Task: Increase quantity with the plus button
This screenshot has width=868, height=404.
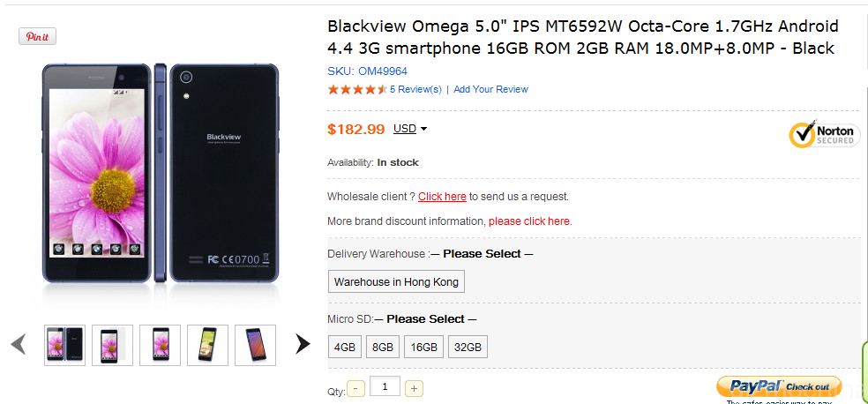Action: point(414,388)
